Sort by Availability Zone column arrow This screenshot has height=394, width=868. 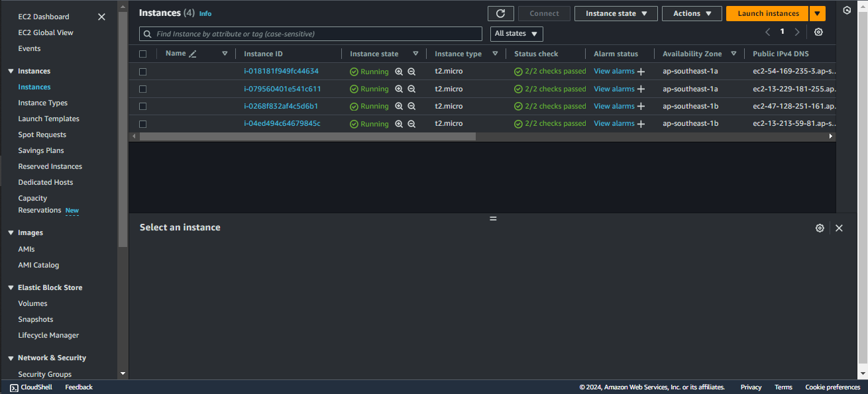[733, 54]
